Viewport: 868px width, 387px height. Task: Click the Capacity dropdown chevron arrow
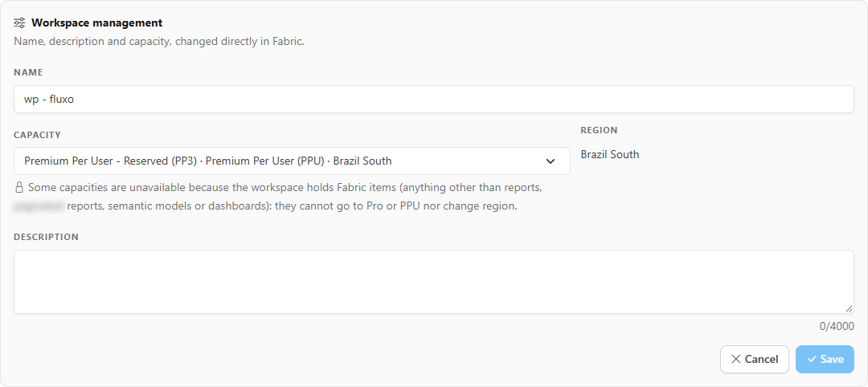click(x=551, y=161)
